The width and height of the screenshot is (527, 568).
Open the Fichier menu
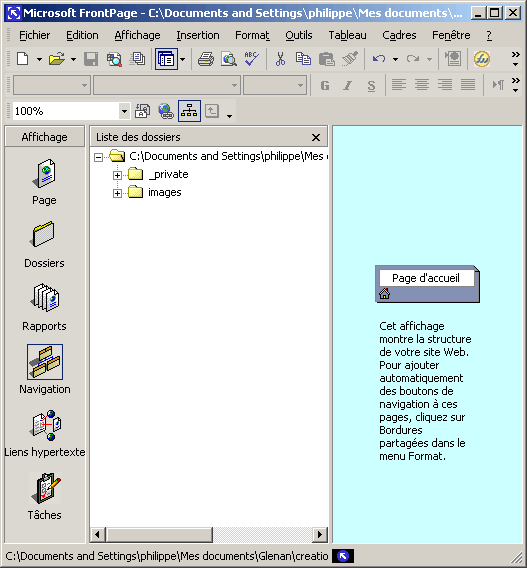click(x=34, y=35)
